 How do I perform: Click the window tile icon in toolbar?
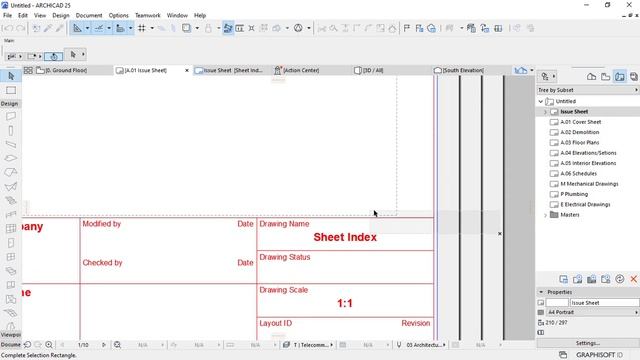click(498, 28)
